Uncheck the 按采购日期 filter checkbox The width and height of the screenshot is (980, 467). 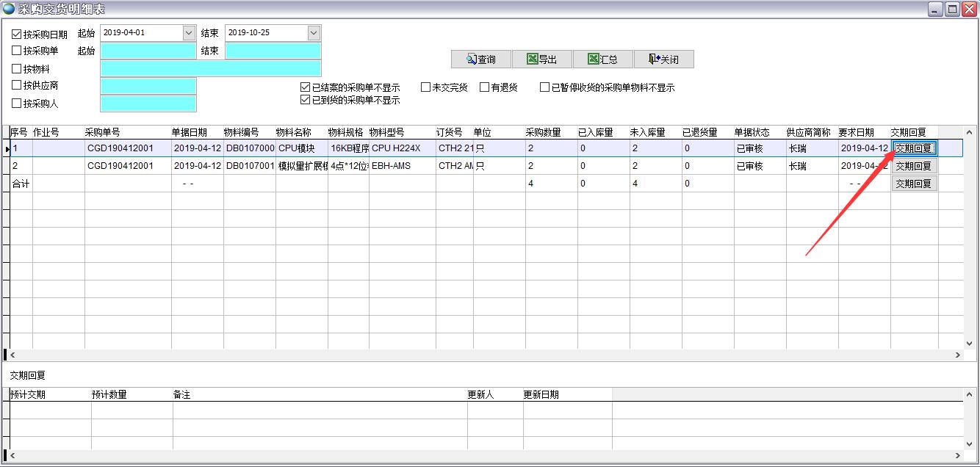pyautogui.click(x=15, y=32)
